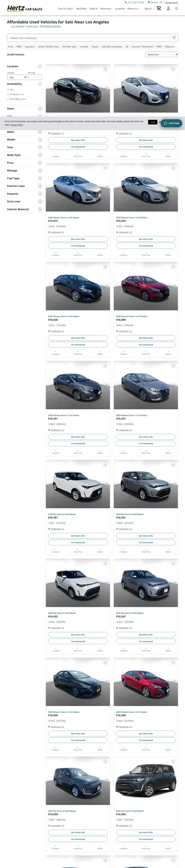Heart the white Kia Soul priced $16,381

pos(105,465)
